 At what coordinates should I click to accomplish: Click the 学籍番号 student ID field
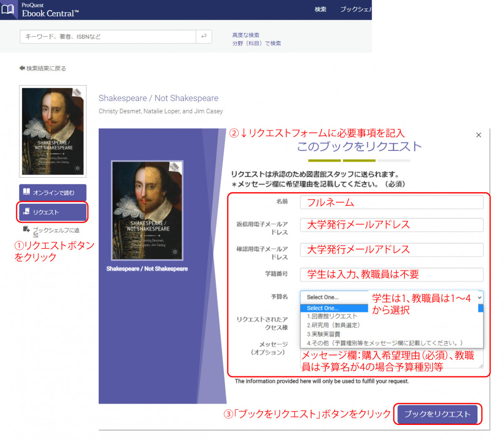pos(391,275)
